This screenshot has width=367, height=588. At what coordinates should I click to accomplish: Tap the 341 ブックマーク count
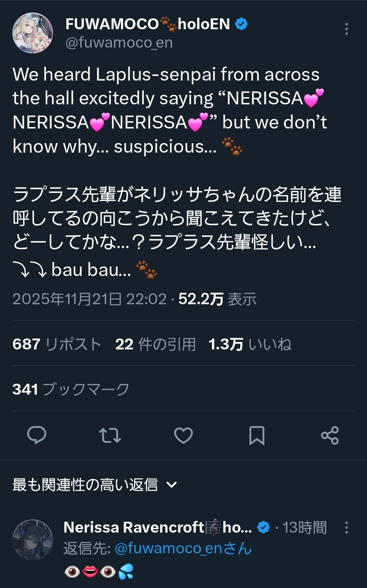71,389
